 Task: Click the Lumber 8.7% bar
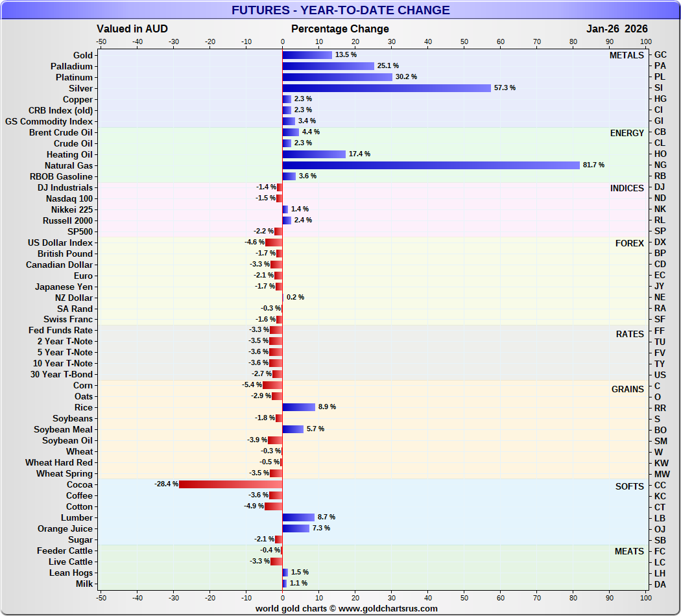[298, 517]
